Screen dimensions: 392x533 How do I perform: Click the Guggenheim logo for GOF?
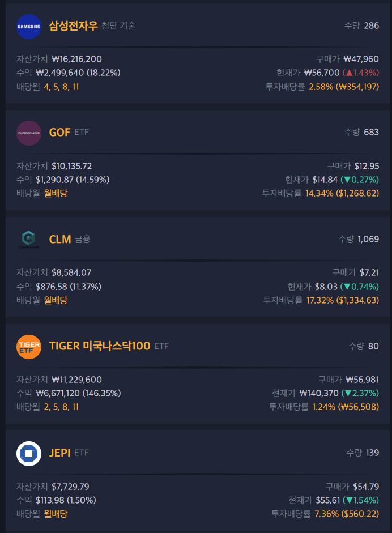click(x=29, y=133)
